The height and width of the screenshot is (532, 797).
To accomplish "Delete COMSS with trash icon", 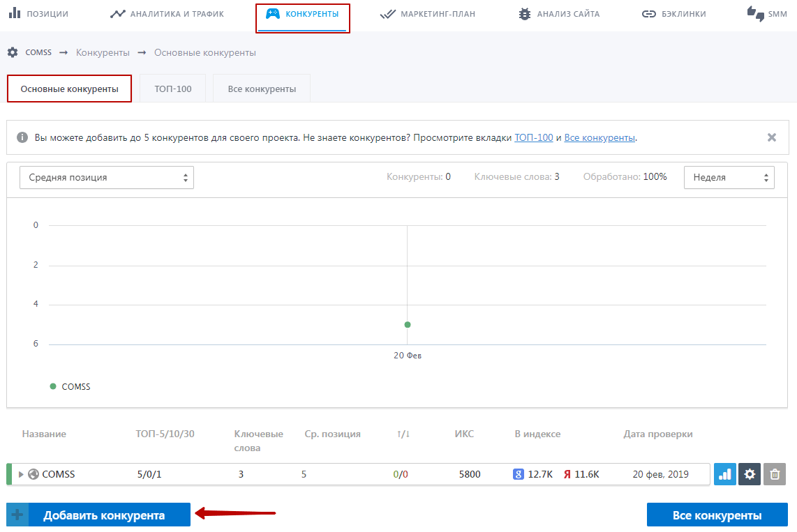I will pos(775,474).
